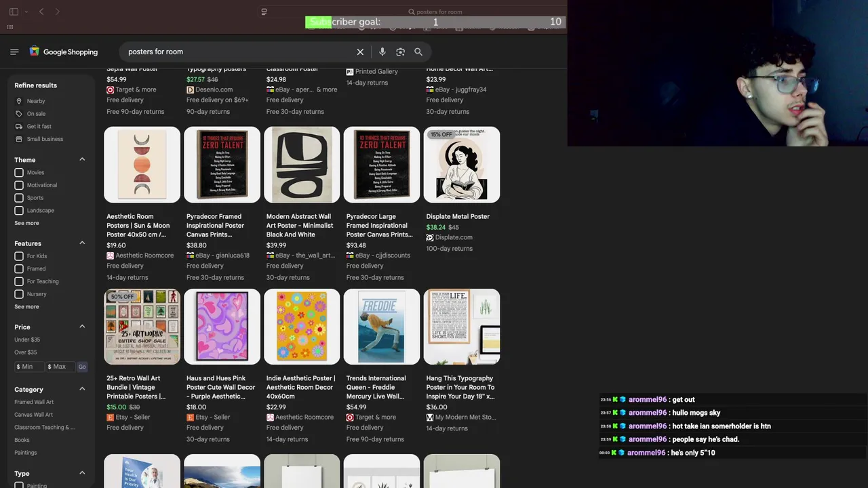The image size is (868, 488).
Task: Open the 25+ Retro Wall Art thumbnail
Action: (x=142, y=327)
